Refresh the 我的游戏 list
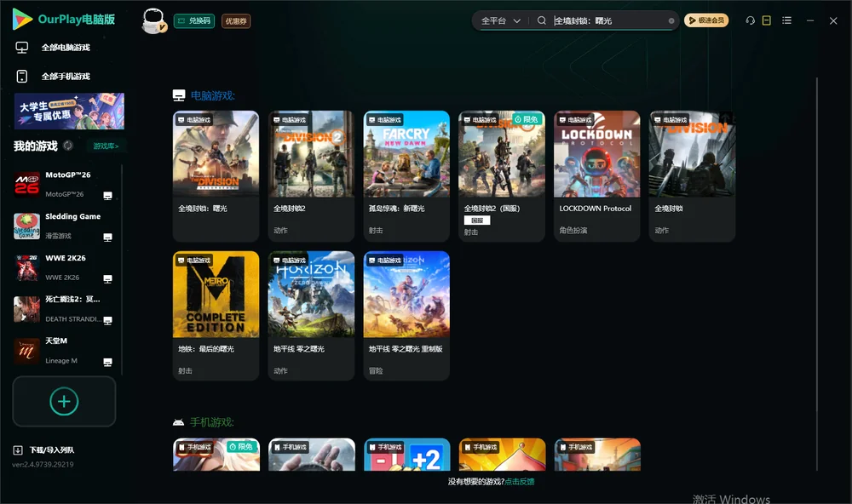The image size is (852, 504). pos(68,146)
